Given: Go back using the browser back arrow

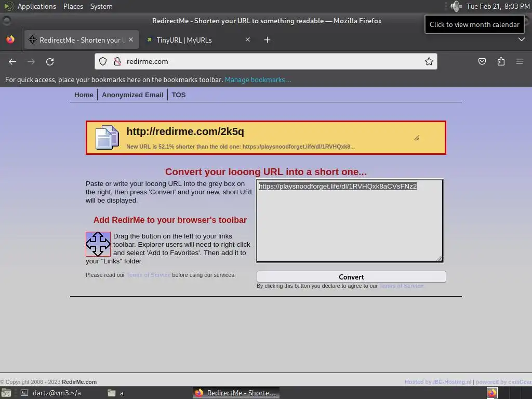Looking at the screenshot, I should [x=12, y=61].
